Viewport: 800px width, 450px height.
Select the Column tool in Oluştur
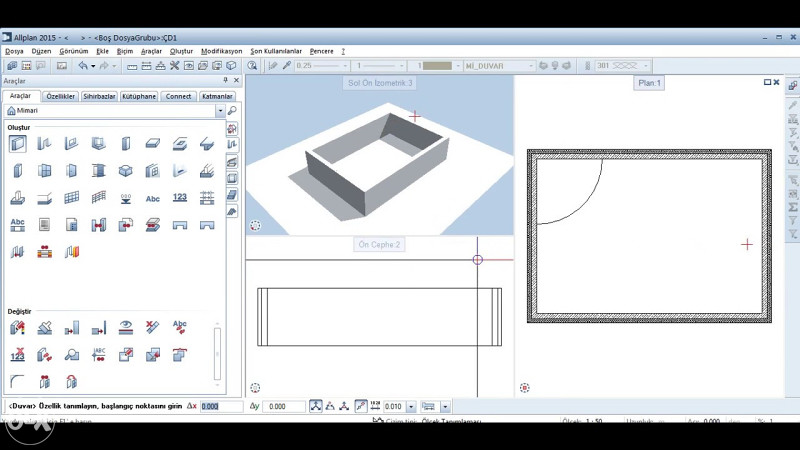point(126,144)
